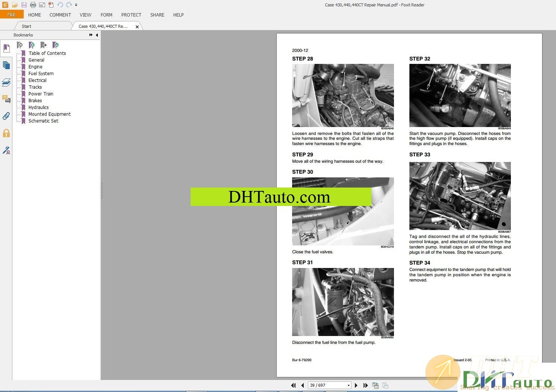Jump to the last page button
Screen dimensions: 556x392
[x=365, y=385]
